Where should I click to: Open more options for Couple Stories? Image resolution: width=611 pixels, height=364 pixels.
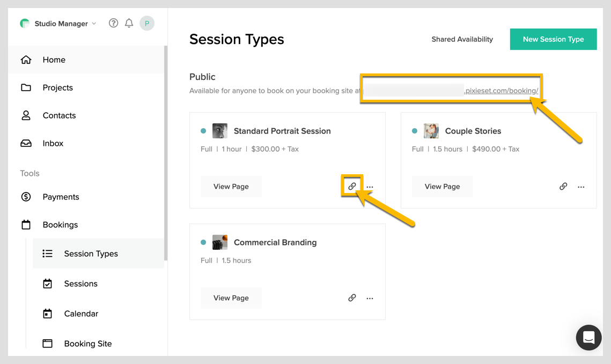pyautogui.click(x=581, y=187)
